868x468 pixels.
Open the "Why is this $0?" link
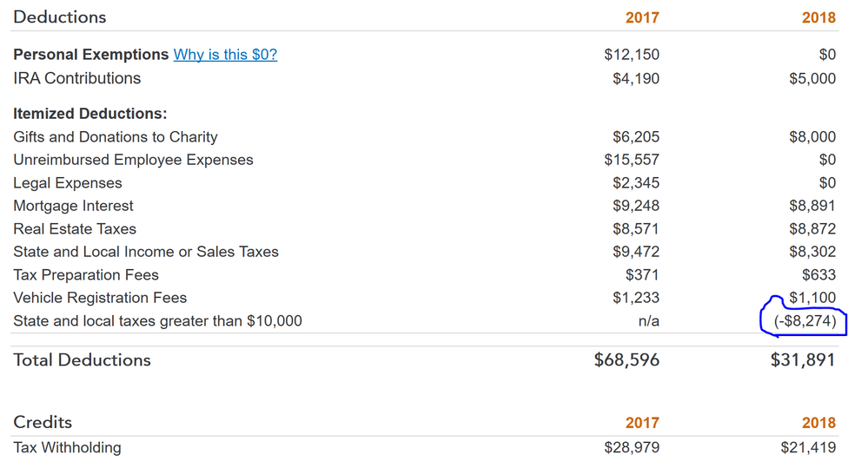pos(225,55)
